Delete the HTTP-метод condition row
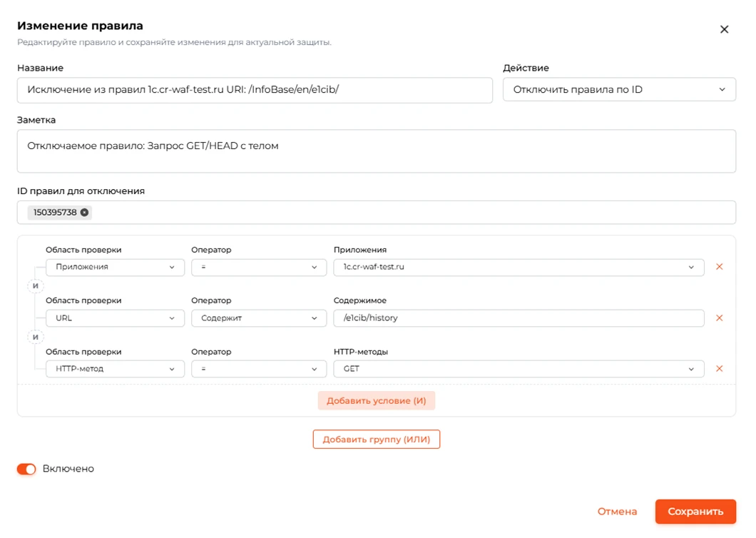This screenshot has height=538, width=756. tap(719, 369)
